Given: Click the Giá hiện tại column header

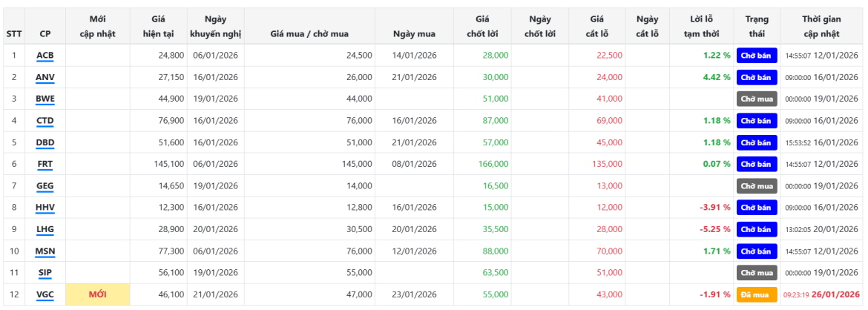Looking at the screenshot, I should tap(152, 26).
